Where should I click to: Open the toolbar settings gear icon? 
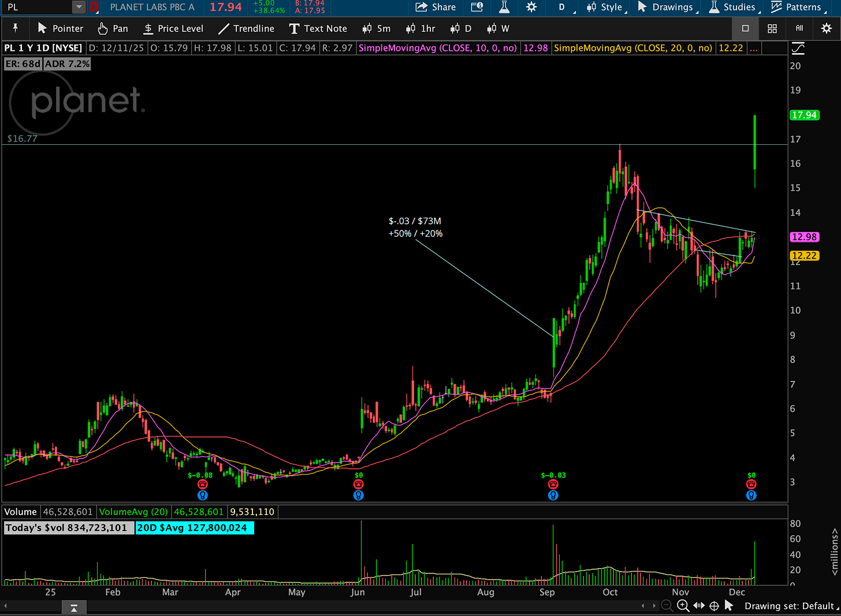tap(827, 28)
